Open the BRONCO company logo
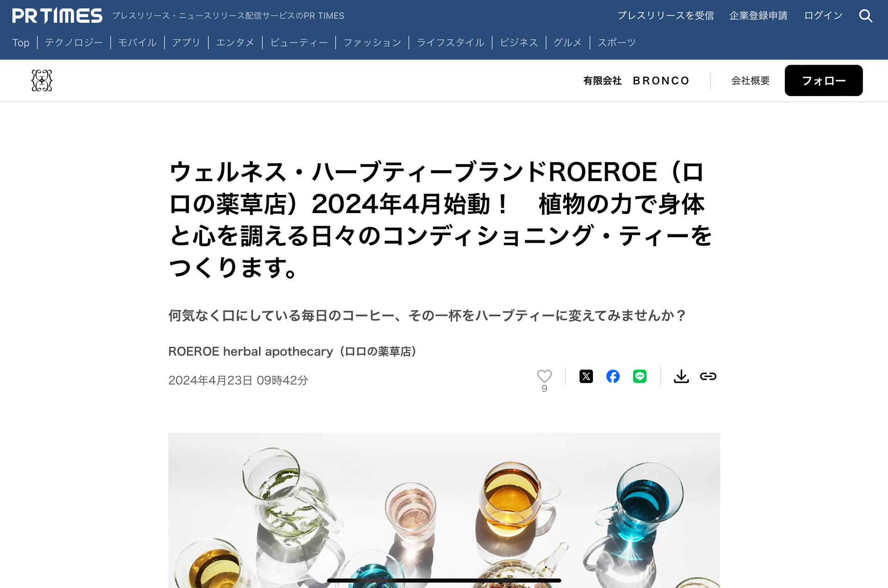 (42, 80)
